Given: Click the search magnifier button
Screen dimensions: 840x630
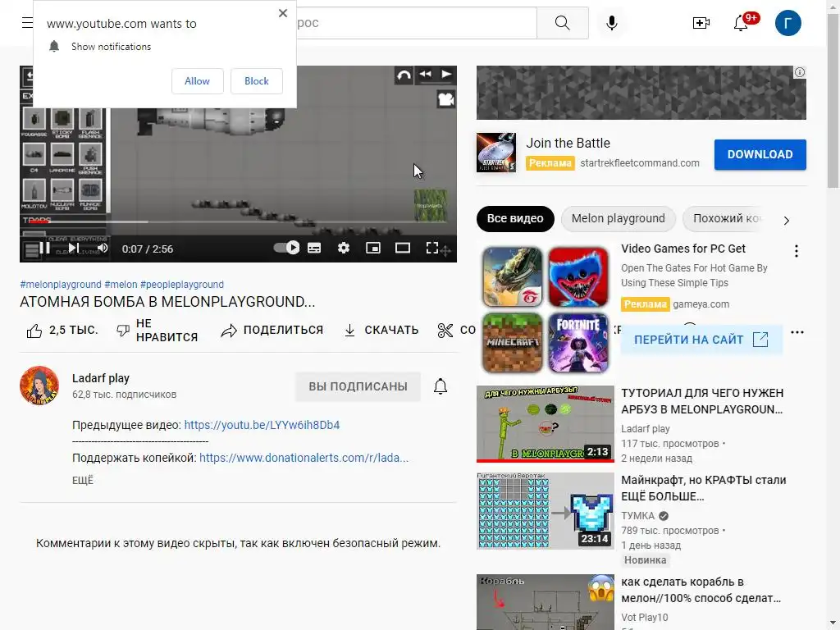Looking at the screenshot, I should coord(563,22).
